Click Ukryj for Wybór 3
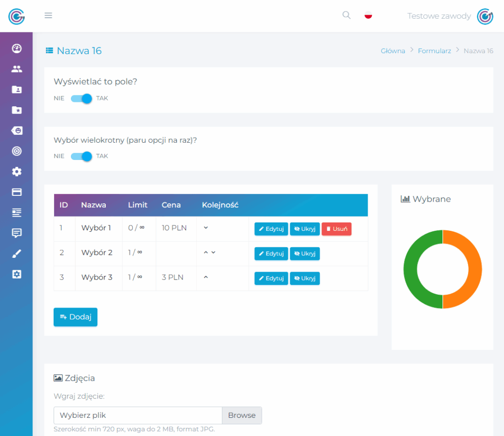Image resolution: width=504 pixels, height=436 pixels. [305, 278]
